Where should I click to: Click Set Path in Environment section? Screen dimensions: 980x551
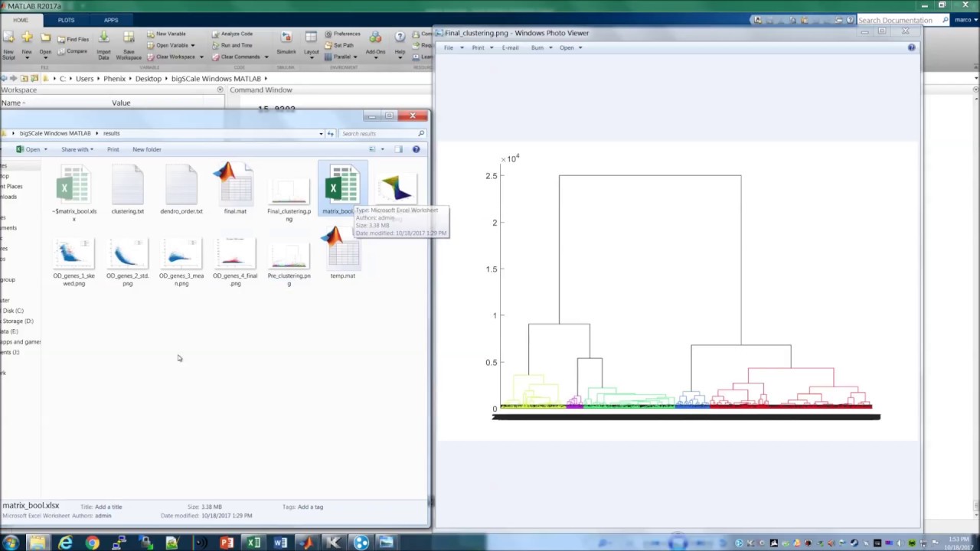point(339,45)
